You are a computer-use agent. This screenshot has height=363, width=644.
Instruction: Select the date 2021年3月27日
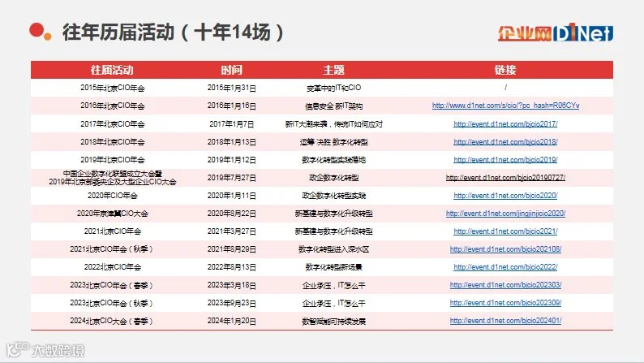(232, 231)
